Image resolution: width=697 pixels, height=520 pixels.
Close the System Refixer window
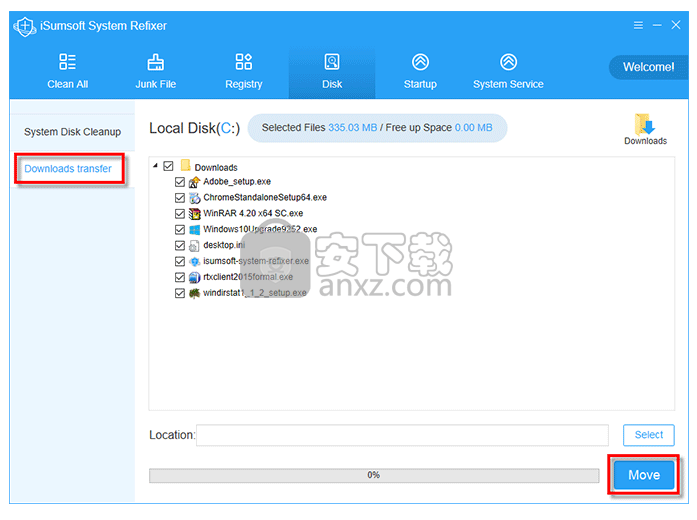(x=676, y=25)
